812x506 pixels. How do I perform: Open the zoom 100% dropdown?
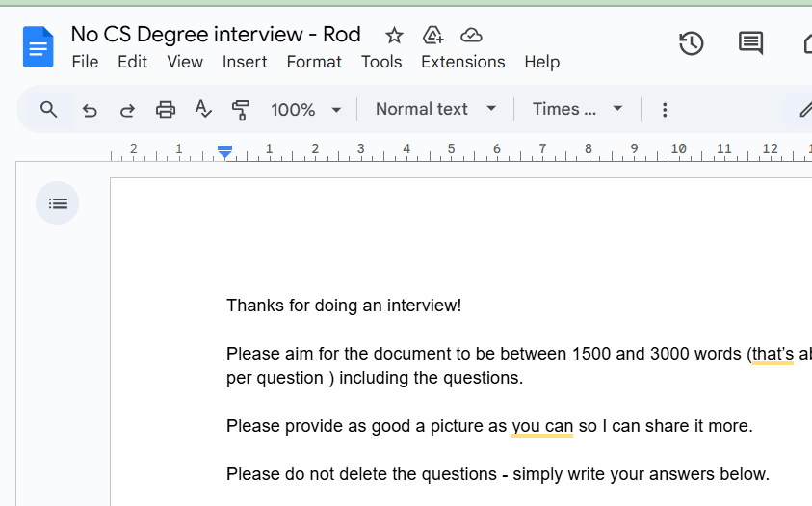point(306,110)
